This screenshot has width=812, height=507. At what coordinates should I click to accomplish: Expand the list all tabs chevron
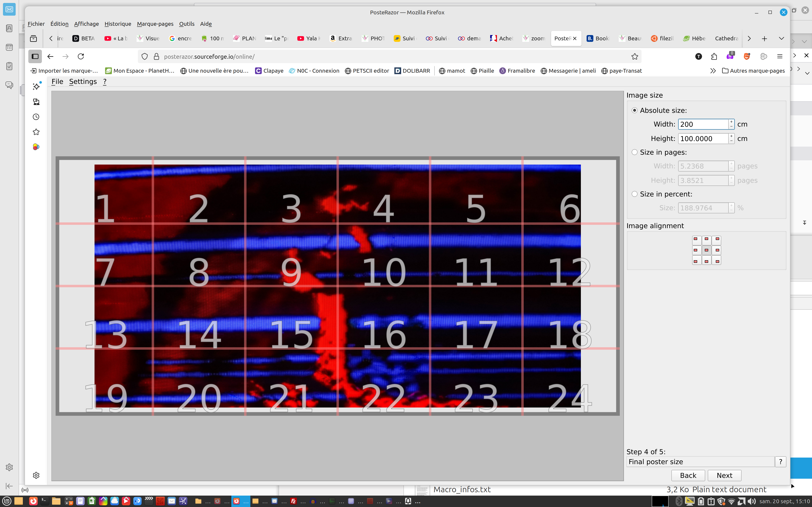click(x=782, y=39)
